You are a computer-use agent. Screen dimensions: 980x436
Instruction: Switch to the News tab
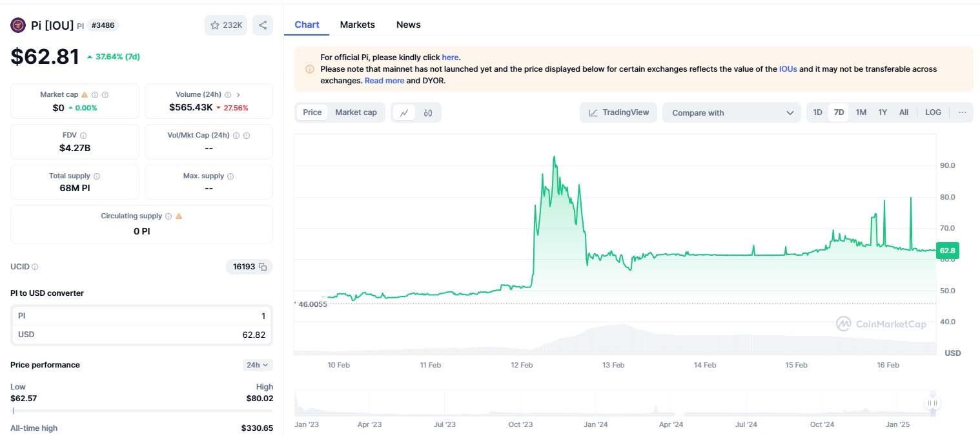point(408,25)
